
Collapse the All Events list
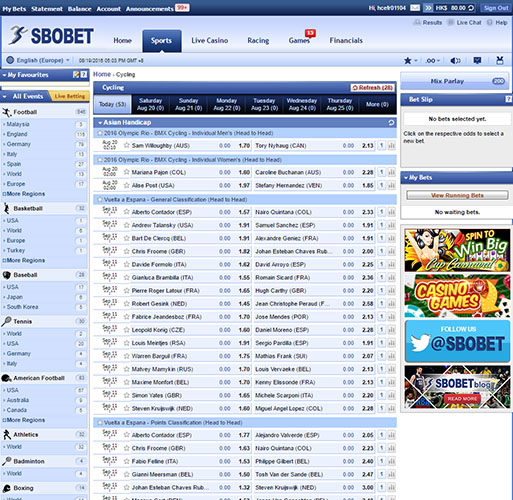point(5,96)
